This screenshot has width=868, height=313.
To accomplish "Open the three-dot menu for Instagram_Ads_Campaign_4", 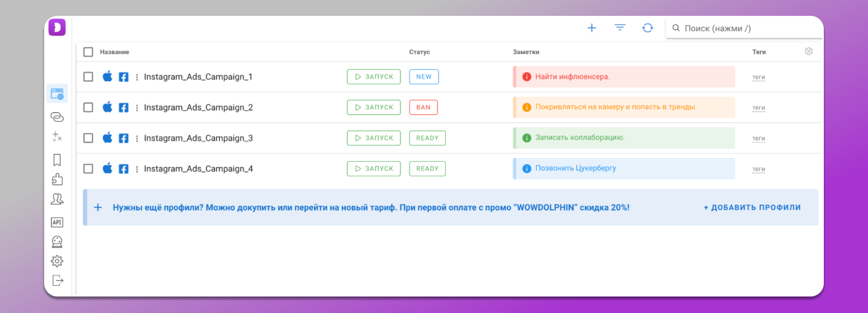I will click(137, 169).
